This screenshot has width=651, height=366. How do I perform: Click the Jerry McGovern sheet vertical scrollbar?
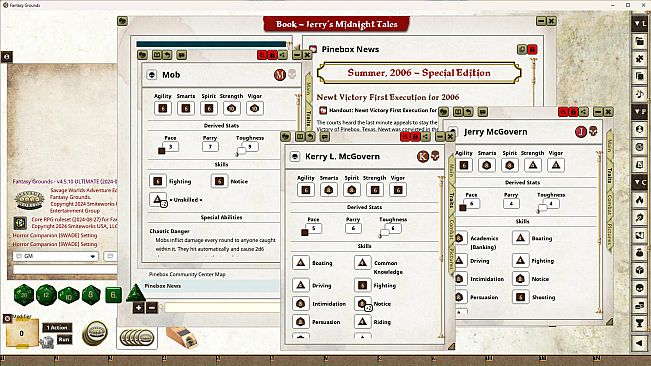(599, 232)
